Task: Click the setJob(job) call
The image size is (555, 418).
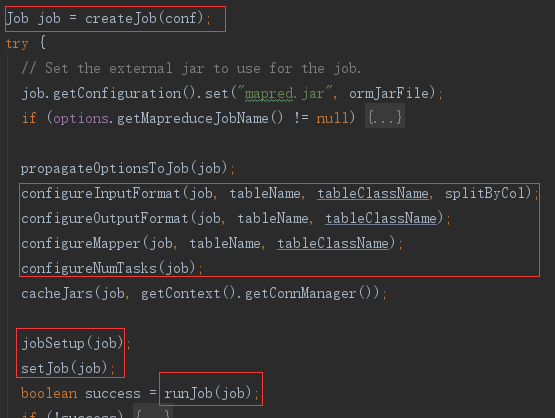Action: coord(64,368)
